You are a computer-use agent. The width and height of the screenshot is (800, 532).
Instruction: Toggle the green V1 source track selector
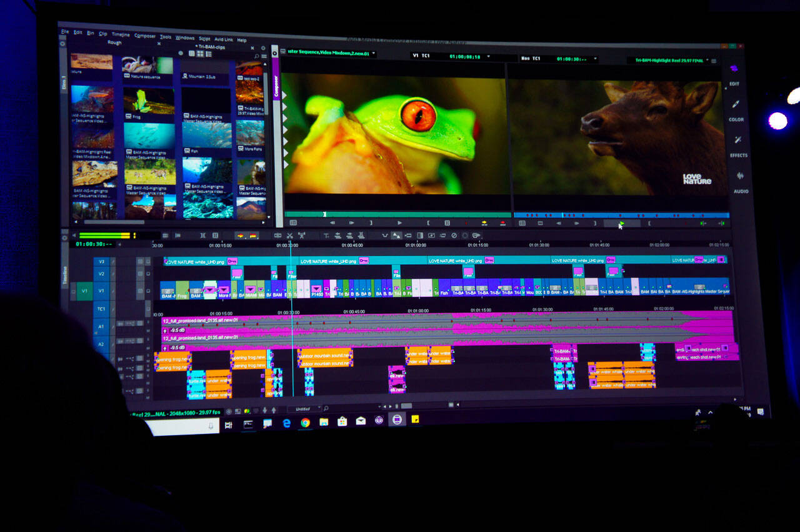click(x=85, y=291)
